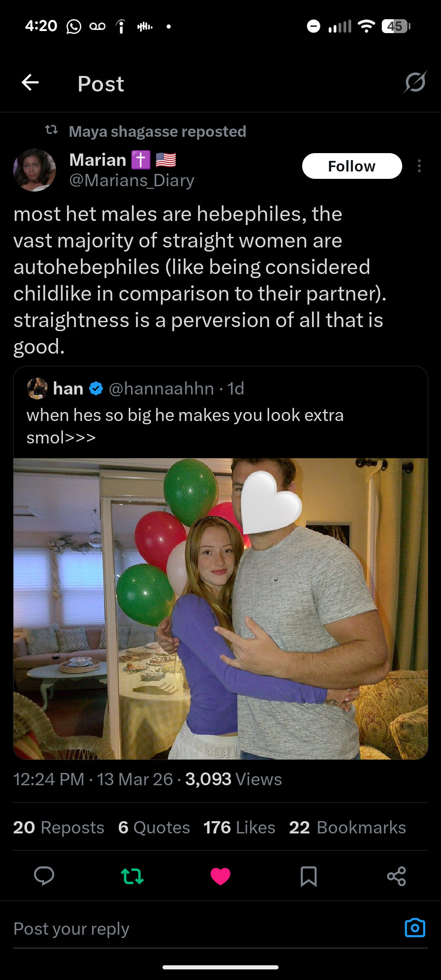This screenshot has width=441, height=980.
Task: Open the camera icon in reply bar
Action: (415, 928)
